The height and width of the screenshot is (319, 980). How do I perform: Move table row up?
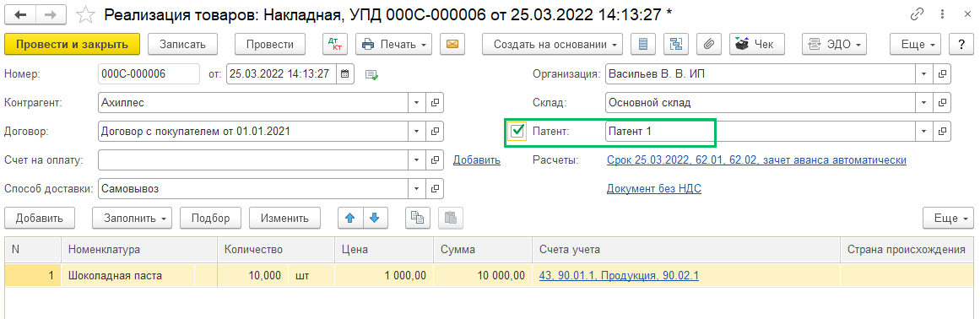[x=350, y=218]
